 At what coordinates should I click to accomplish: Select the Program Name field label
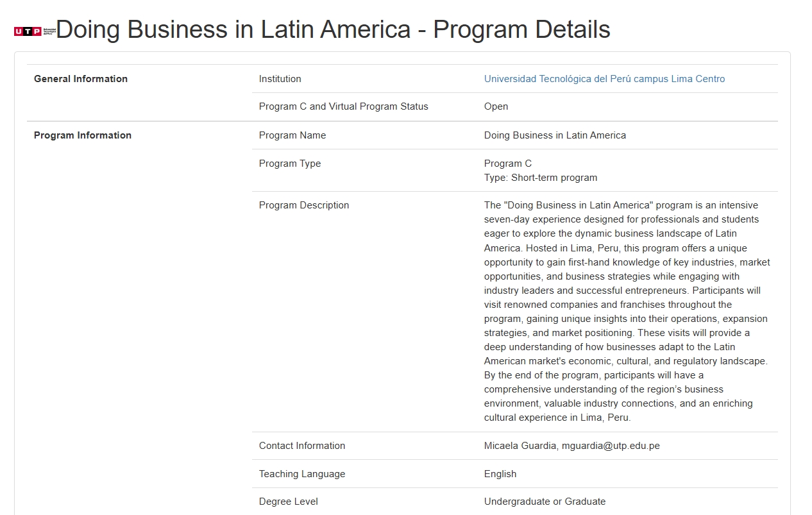[292, 135]
